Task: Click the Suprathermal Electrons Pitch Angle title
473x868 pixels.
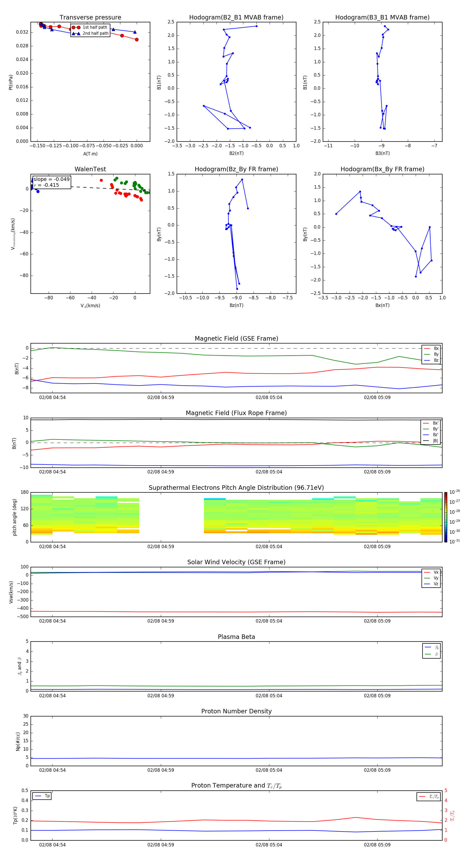Action: point(236,488)
